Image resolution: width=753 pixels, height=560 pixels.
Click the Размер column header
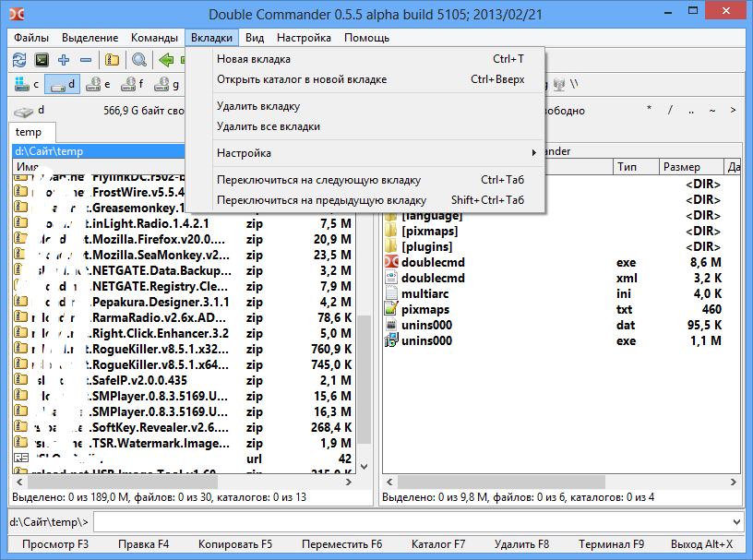(690, 167)
